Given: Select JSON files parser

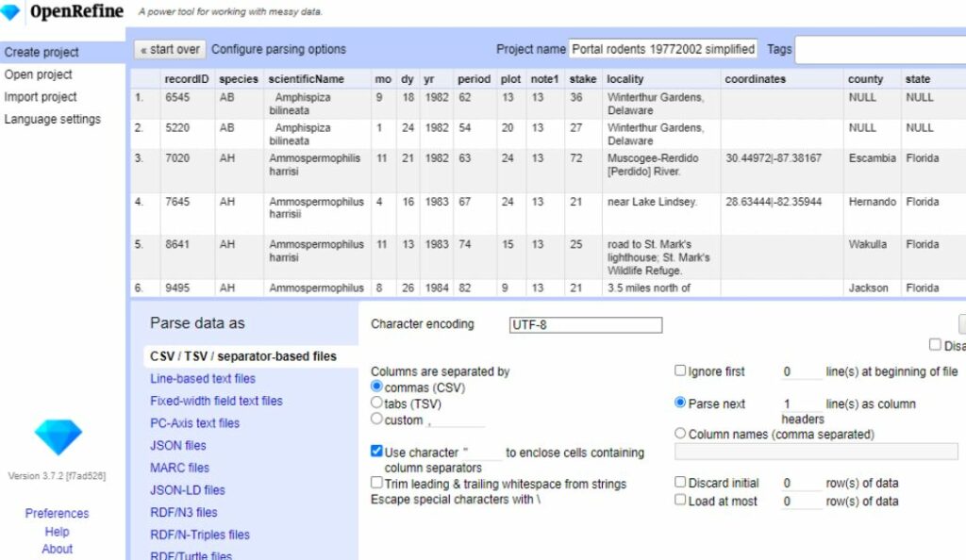Looking at the screenshot, I should [178, 446].
